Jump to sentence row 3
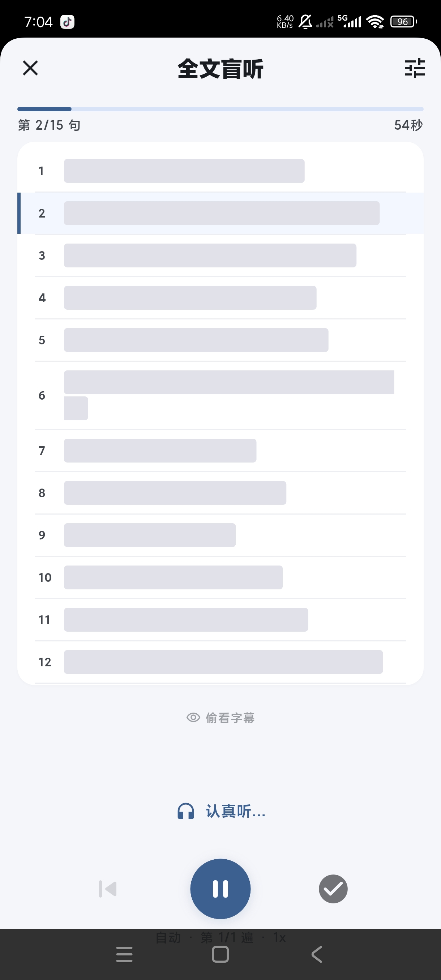 [x=220, y=255]
